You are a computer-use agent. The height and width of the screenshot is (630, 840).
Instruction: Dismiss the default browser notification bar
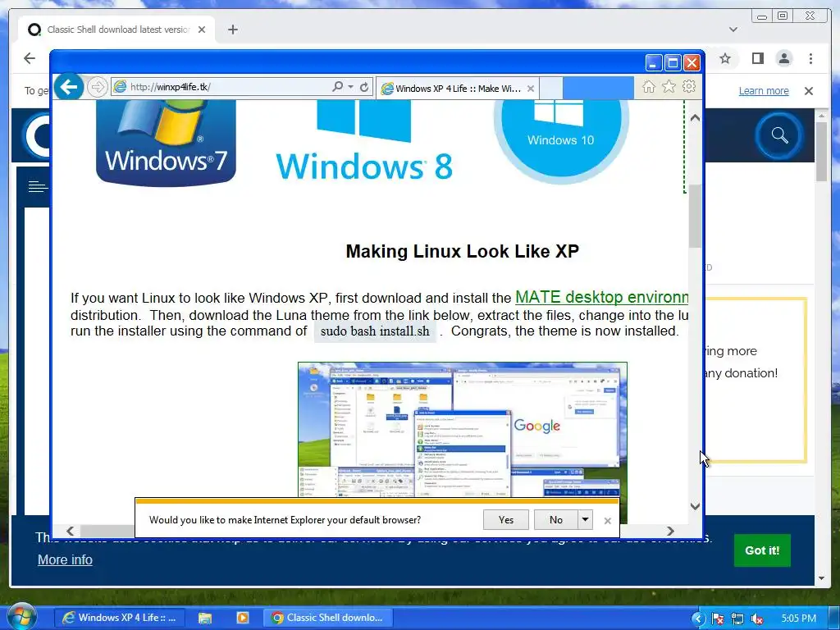[608, 520]
